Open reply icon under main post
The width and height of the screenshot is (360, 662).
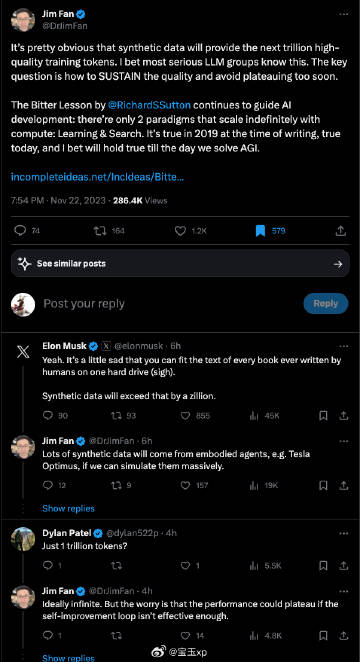click(20, 231)
